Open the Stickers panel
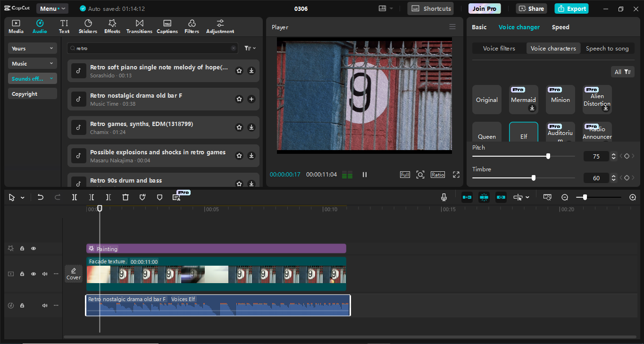Screen dimensions: 644x344 tap(88, 26)
